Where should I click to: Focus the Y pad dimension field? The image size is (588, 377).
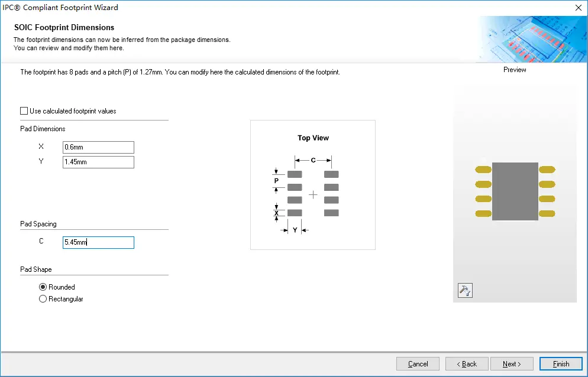tap(98, 162)
